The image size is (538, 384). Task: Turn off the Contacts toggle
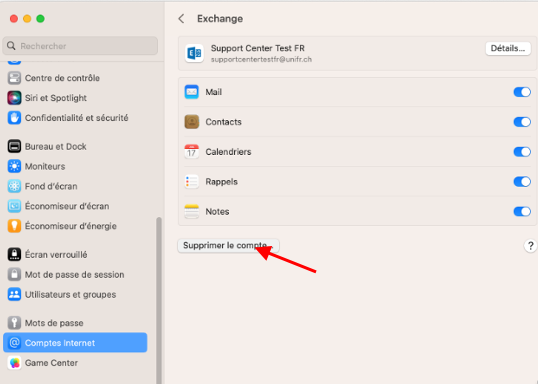point(522,122)
